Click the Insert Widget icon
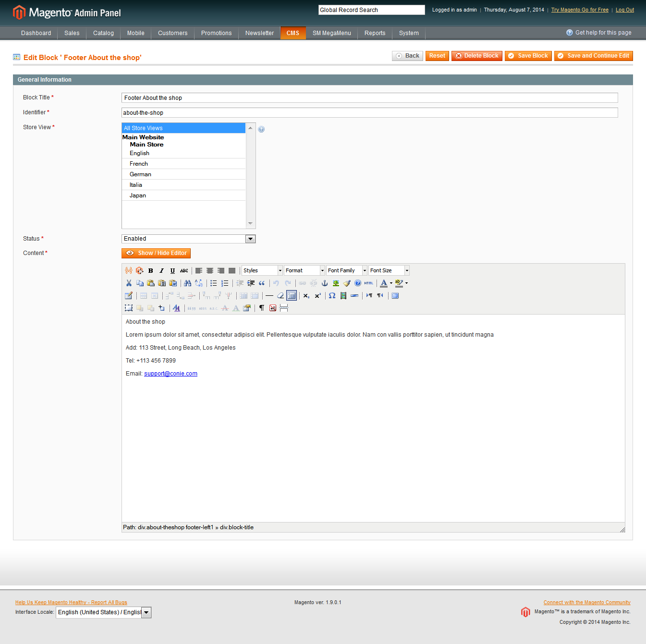 (139, 270)
